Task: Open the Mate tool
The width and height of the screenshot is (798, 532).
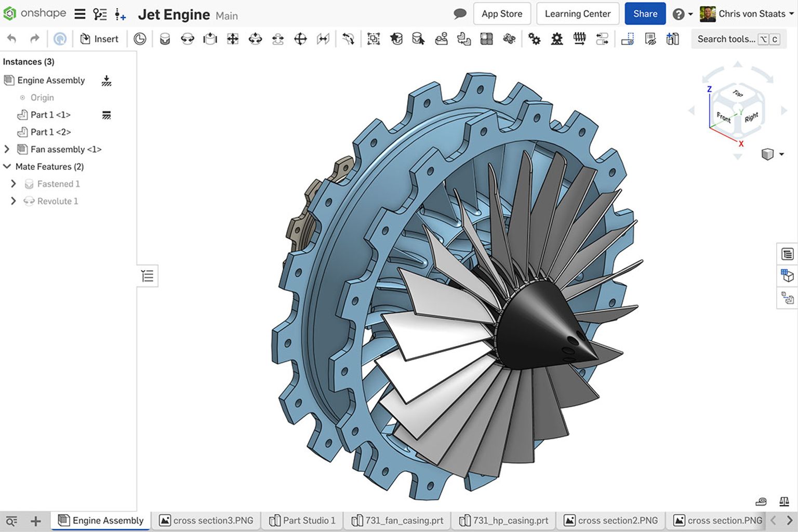Action: pos(165,38)
